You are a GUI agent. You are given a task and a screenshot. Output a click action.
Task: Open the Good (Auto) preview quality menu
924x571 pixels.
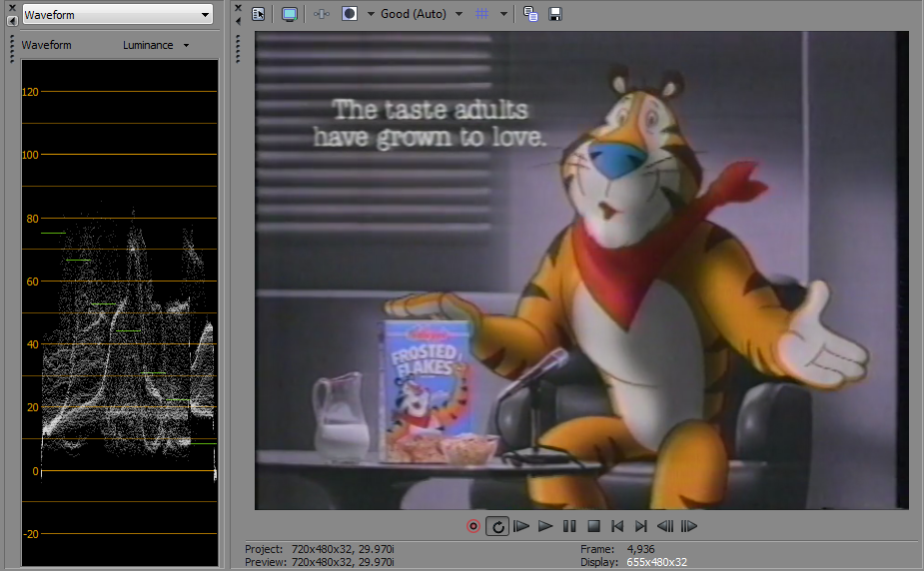[421, 14]
